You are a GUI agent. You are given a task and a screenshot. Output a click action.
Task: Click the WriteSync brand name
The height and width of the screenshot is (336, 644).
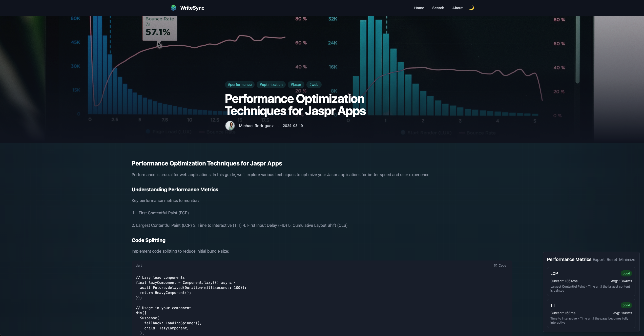point(192,8)
